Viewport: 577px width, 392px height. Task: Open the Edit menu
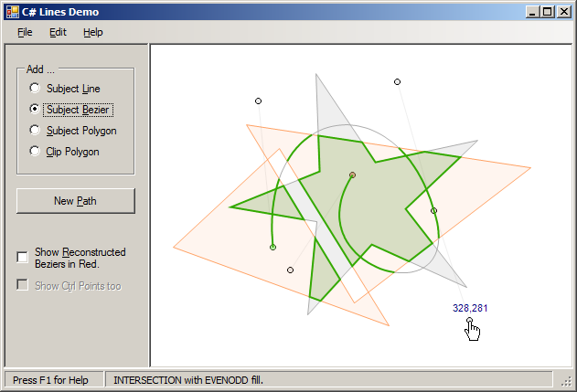click(58, 32)
